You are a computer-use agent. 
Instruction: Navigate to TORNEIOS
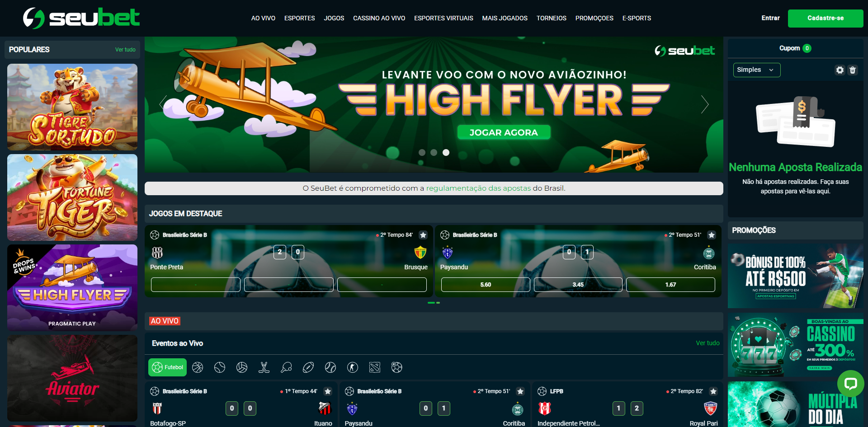click(x=551, y=18)
